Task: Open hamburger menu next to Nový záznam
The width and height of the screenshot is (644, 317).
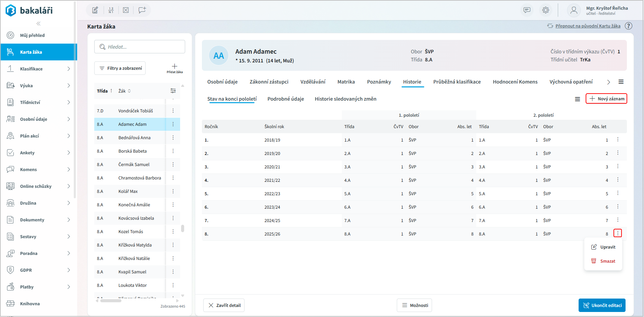Action: click(x=577, y=99)
